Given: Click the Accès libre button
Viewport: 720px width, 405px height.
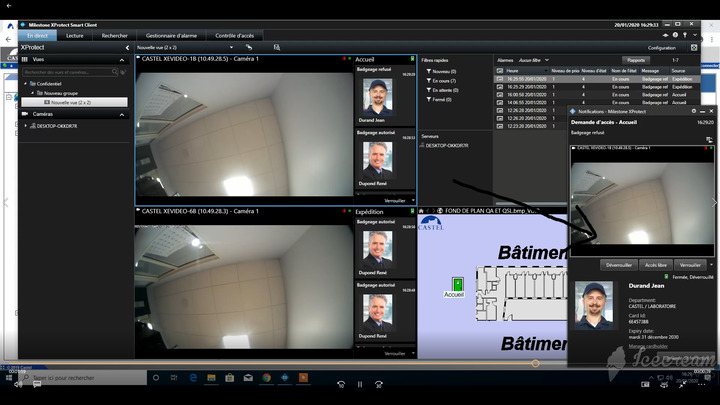Looking at the screenshot, I should [x=655, y=265].
